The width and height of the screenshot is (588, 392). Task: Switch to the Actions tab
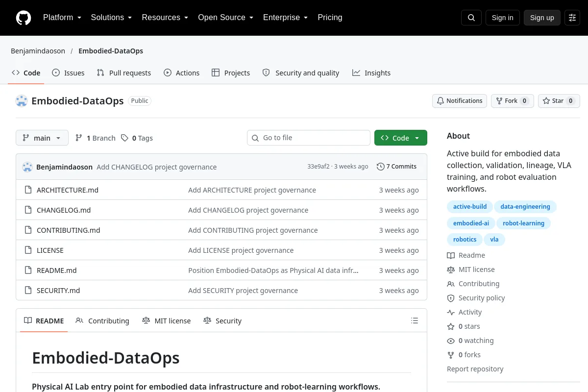pyautogui.click(x=182, y=73)
